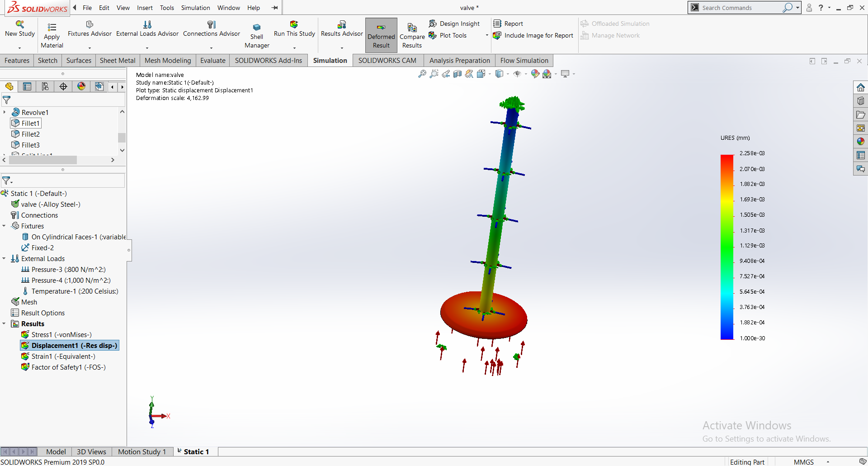Image resolution: width=868 pixels, height=466 pixels.
Task: Toggle the Deformed Result button
Action: click(x=381, y=35)
